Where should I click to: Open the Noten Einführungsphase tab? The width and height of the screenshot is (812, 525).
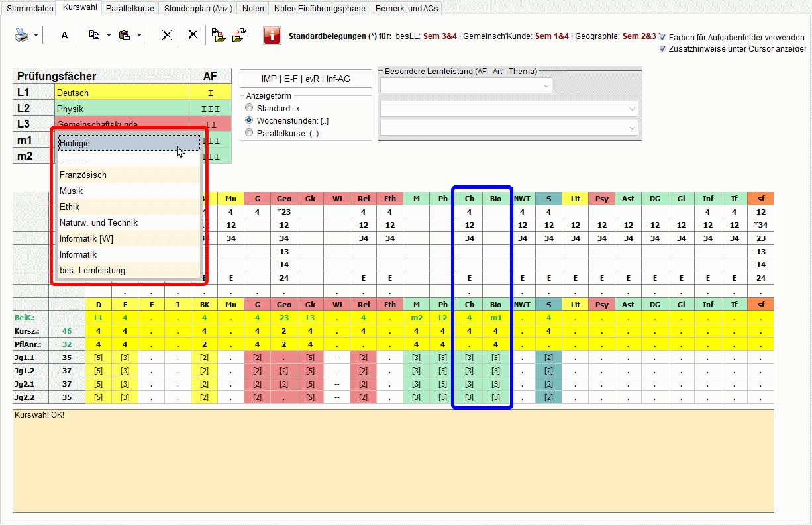pos(319,9)
